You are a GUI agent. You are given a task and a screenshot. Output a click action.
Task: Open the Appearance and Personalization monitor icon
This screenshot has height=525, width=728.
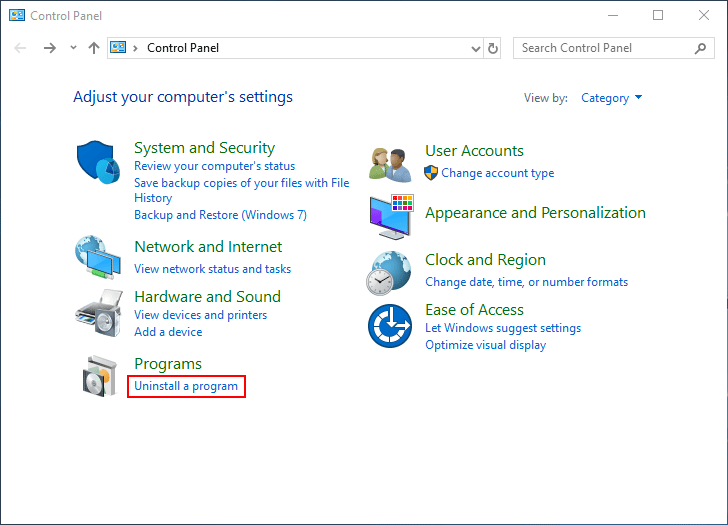(391, 217)
